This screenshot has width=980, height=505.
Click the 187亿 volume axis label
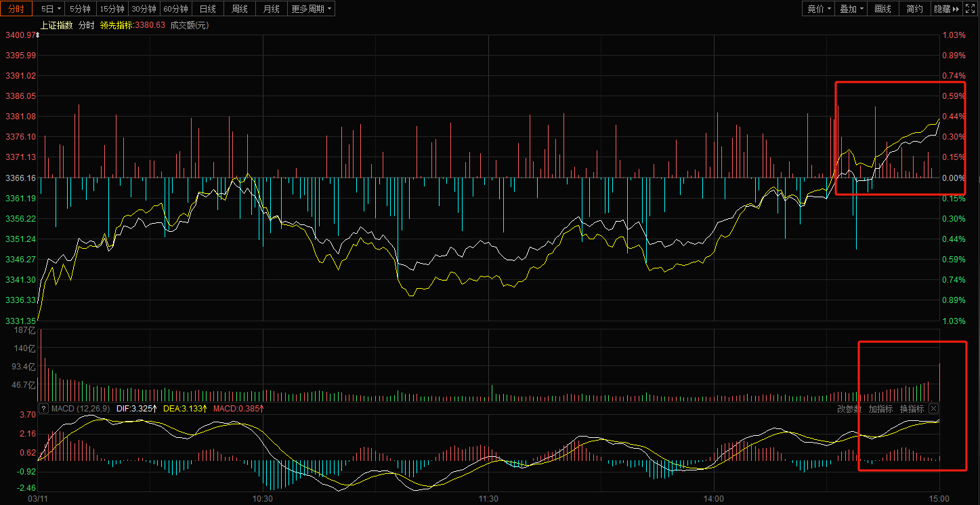click(x=24, y=330)
